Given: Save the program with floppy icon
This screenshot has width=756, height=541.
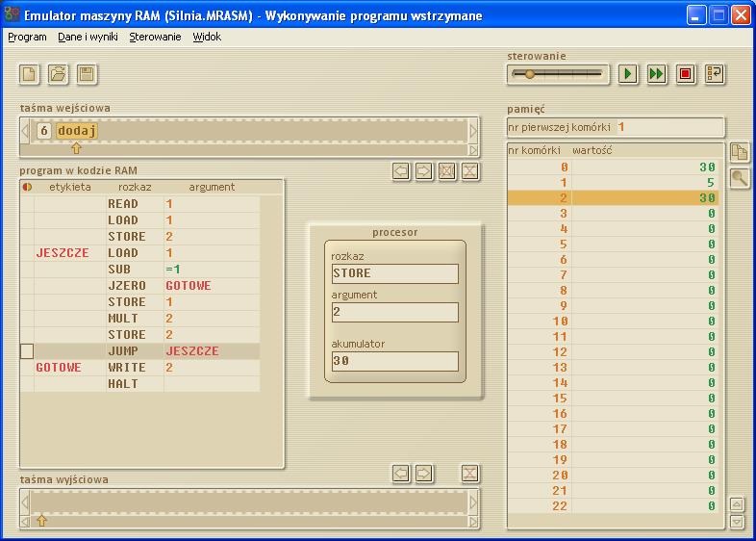Looking at the screenshot, I should click(87, 74).
